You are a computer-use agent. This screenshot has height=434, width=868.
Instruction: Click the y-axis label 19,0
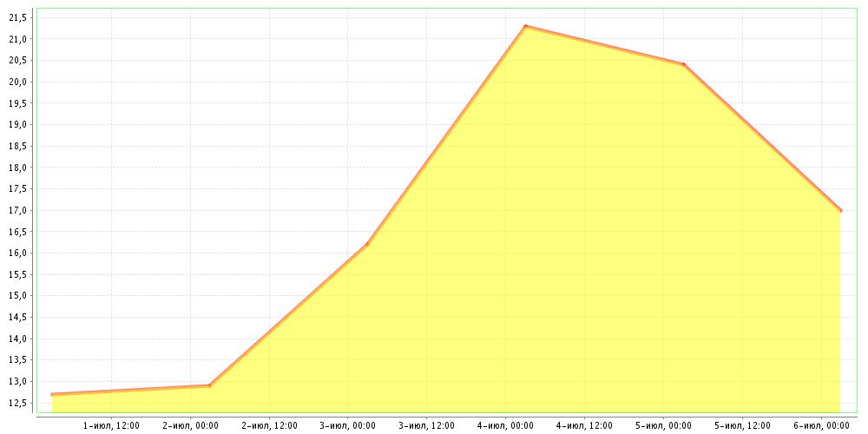[18, 124]
